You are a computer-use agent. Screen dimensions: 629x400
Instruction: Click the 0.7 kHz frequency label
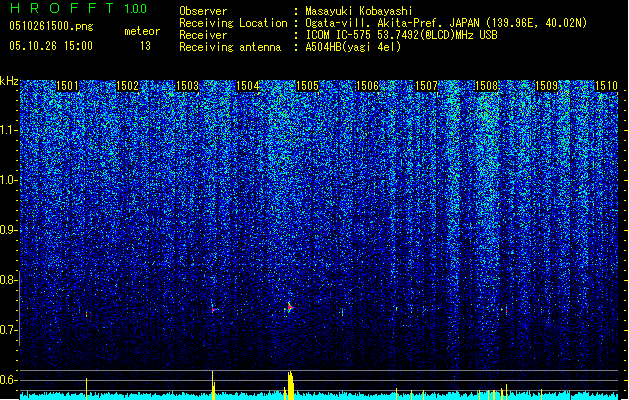tap(7, 330)
